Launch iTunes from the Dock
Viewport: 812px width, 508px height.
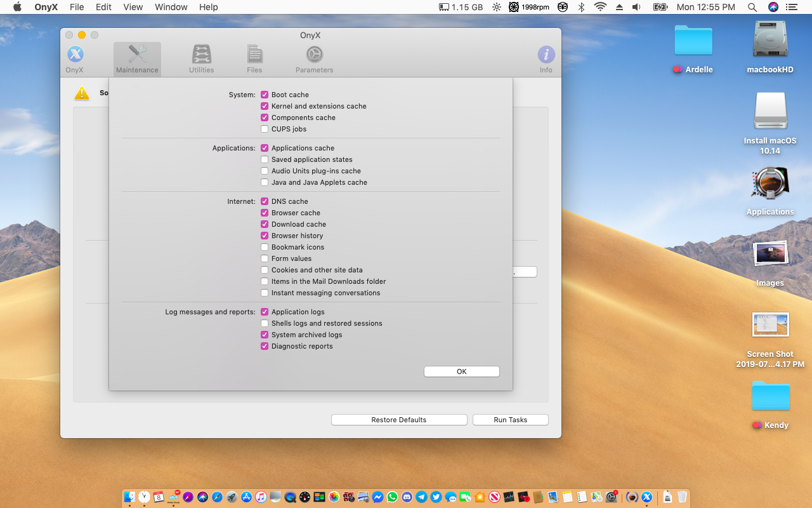pos(261,497)
